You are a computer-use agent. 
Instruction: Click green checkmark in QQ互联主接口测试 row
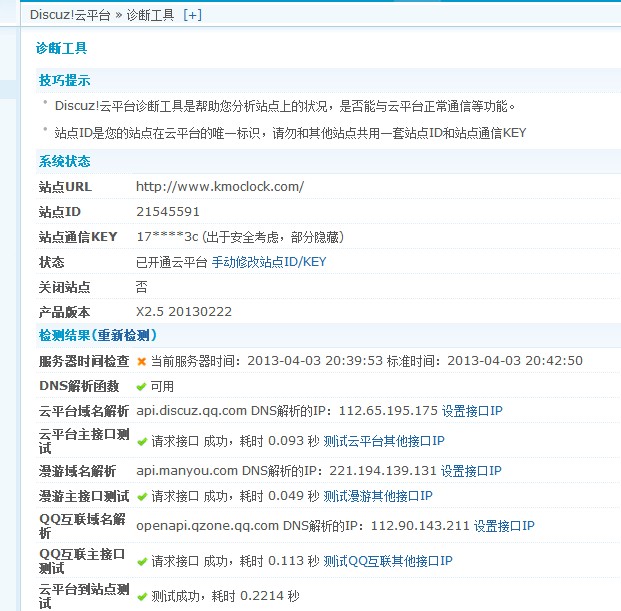pos(142,561)
